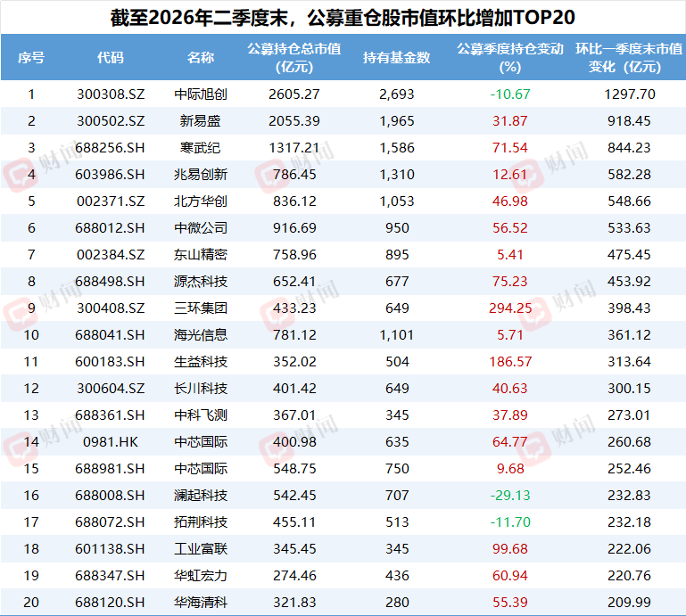
Task: Select stock code 0981.HK
Action: (x=111, y=442)
